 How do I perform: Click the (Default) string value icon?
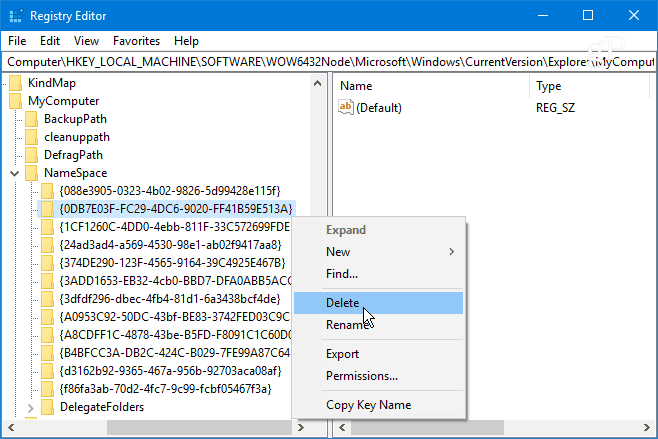pyautogui.click(x=346, y=107)
